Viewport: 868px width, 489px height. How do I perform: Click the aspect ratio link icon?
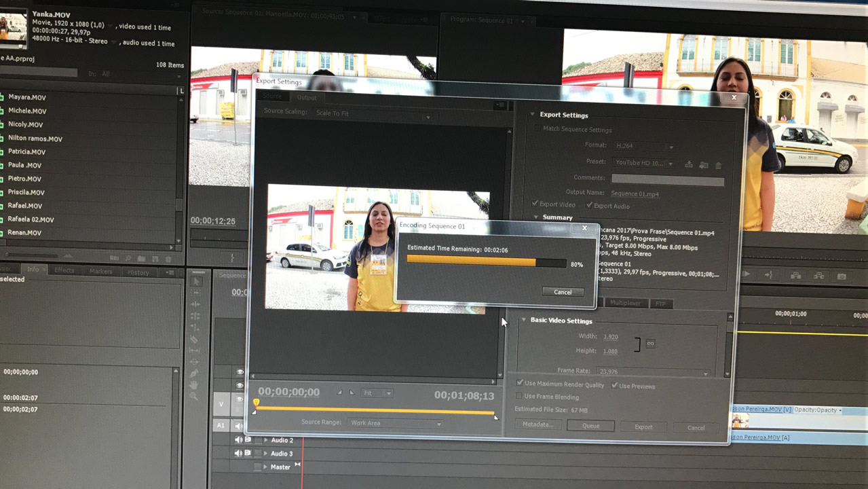click(650, 344)
